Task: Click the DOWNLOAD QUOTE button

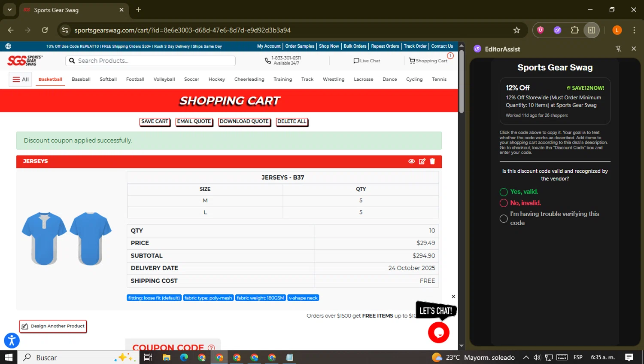Action: [x=244, y=122]
